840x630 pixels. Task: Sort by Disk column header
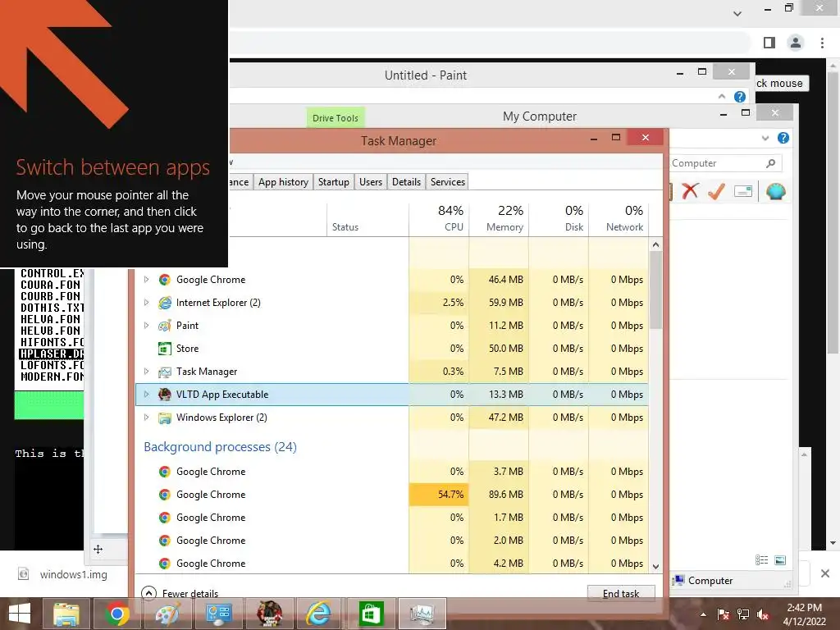[x=559, y=218]
